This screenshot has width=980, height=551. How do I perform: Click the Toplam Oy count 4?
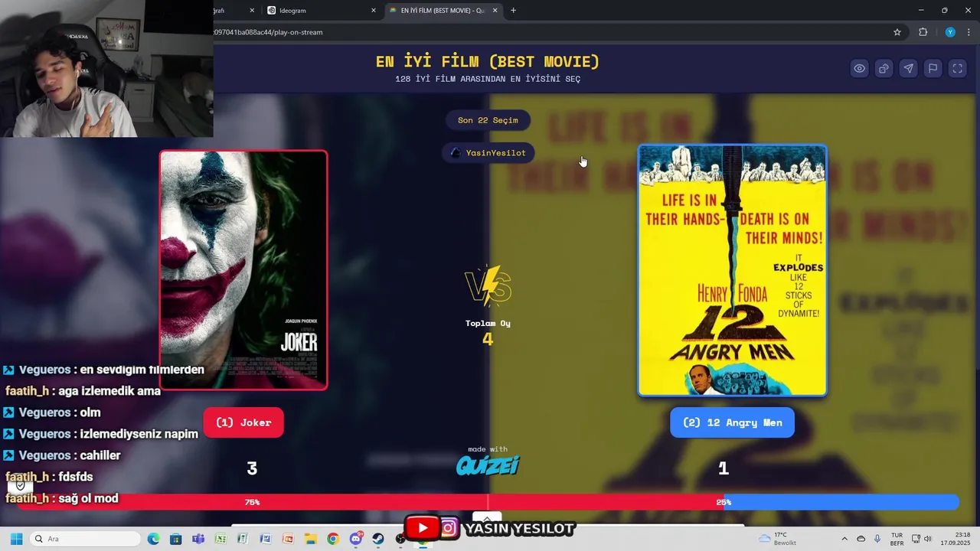(488, 339)
